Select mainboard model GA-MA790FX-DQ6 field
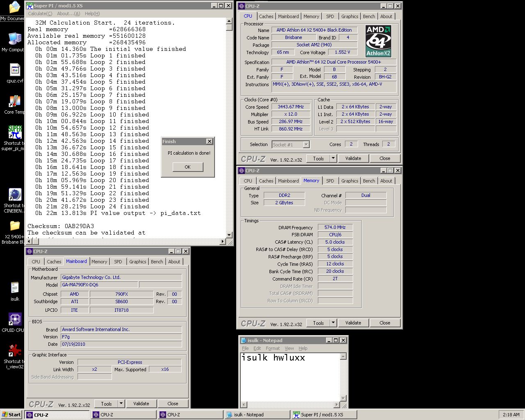The width and height of the screenshot is (525, 420). tap(100, 285)
